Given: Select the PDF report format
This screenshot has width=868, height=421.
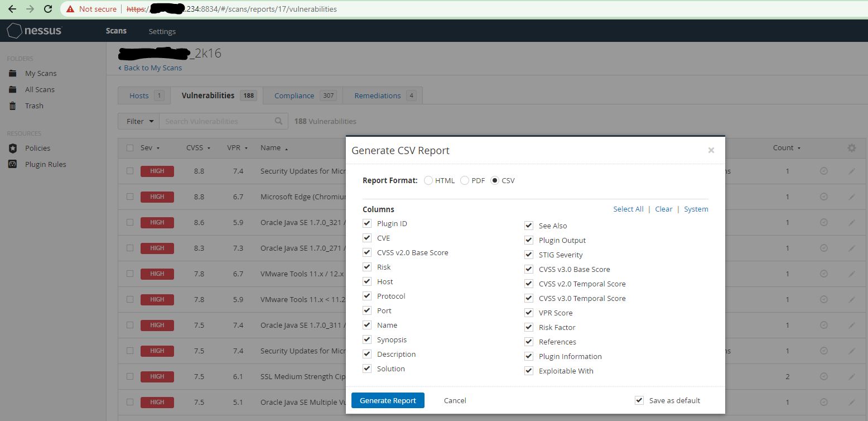Looking at the screenshot, I should click(465, 180).
